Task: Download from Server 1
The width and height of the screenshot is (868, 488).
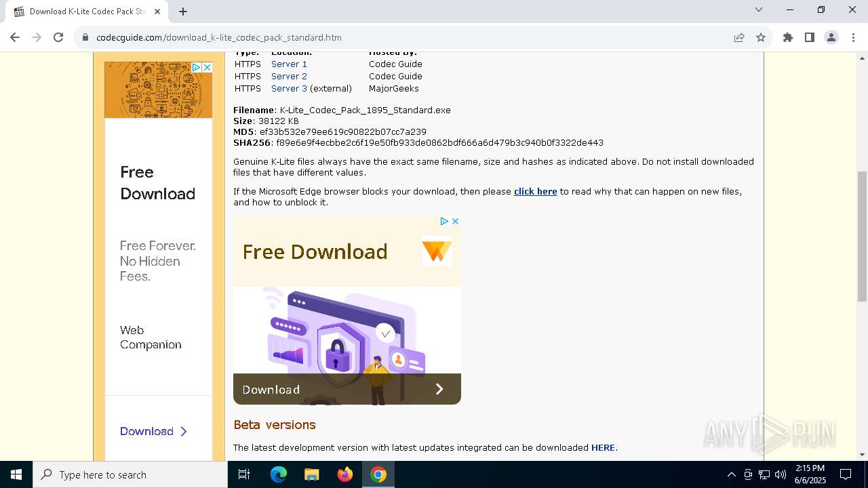Action: (x=289, y=64)
